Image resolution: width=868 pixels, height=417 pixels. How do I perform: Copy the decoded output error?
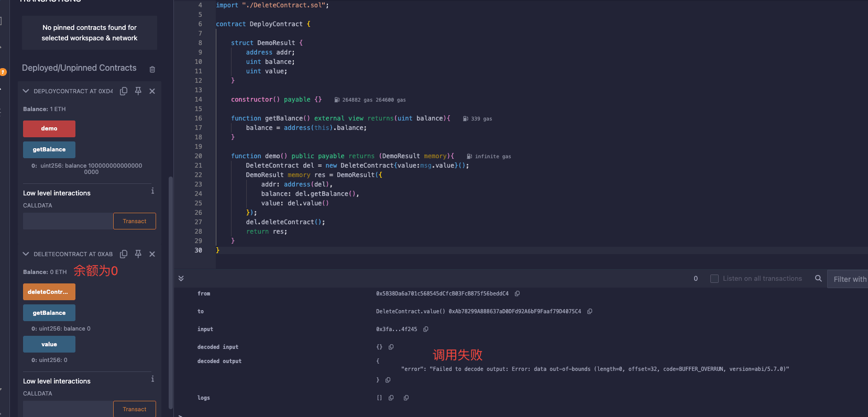tap(388, 380)
